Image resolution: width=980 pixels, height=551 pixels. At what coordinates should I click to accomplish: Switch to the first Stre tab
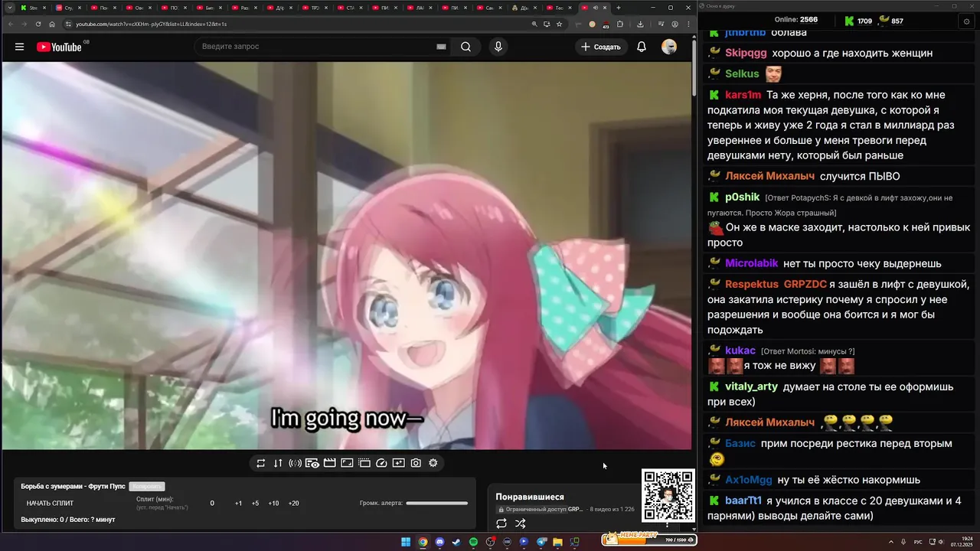(34, 8)
